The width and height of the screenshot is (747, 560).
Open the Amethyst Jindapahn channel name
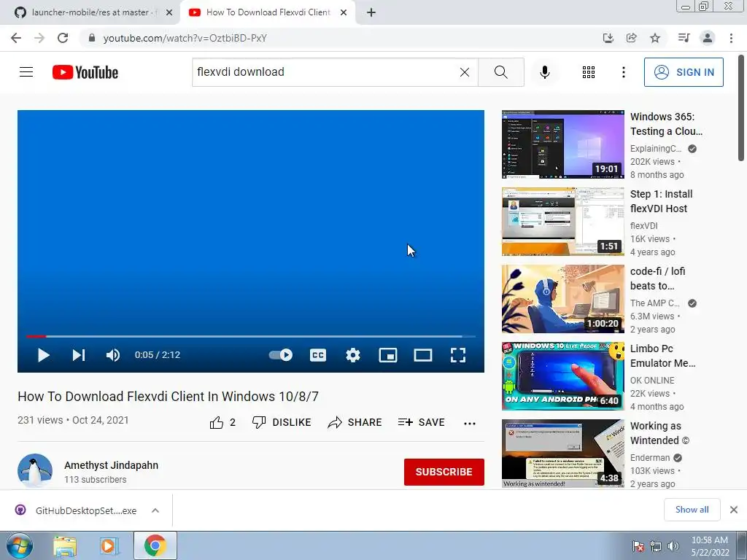(111, 465)
